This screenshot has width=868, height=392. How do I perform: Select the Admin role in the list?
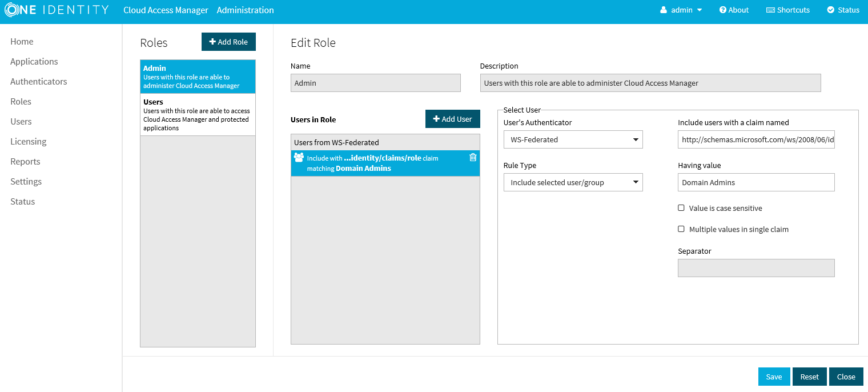pyautogui.click(x=198, y=77)
